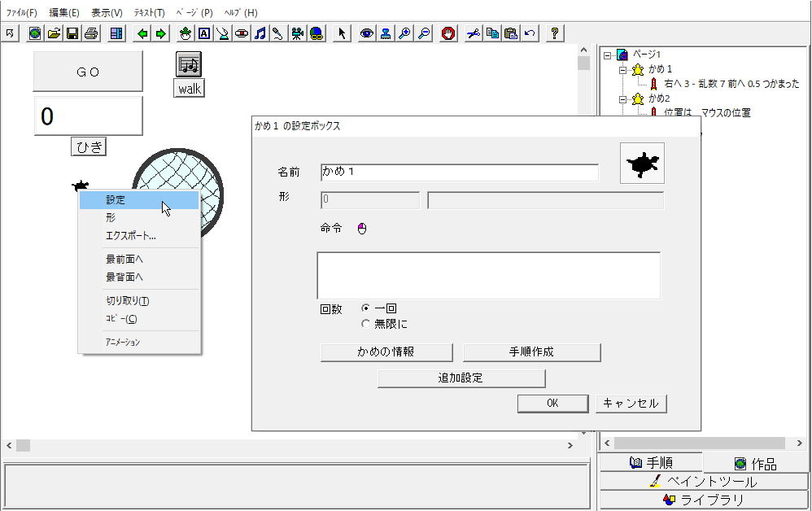Choose 最前面へ in the context menu
The width and height of the screenshot is (812, 511).
tap(139, 259)
